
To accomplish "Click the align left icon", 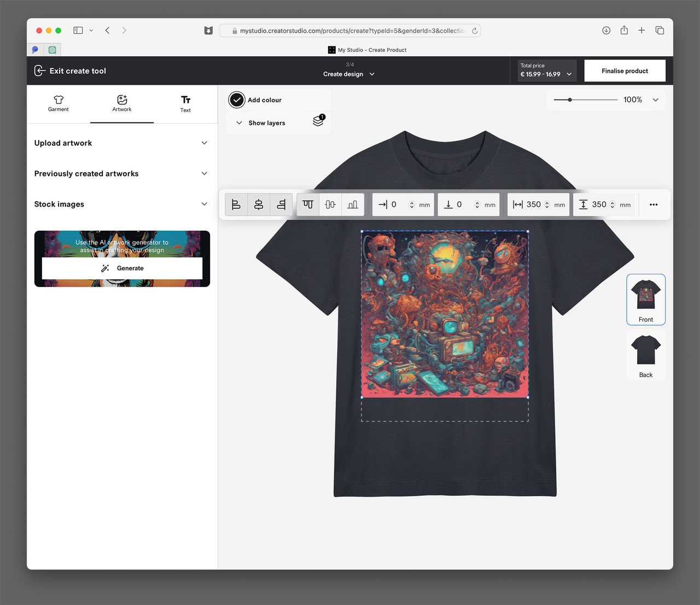I will 236,204.
